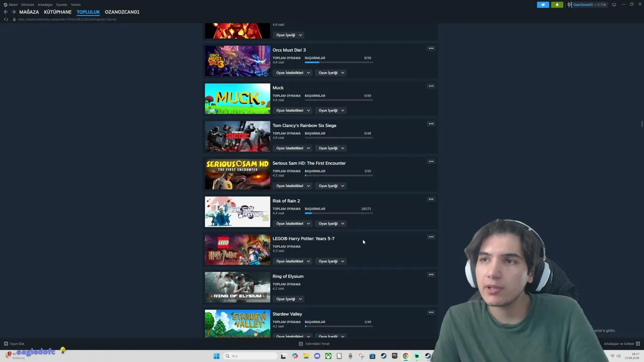Expand Oyun İçeriği for Orcs Must Die! 3
Screen dimensions: 644x362
coord(332,73)
